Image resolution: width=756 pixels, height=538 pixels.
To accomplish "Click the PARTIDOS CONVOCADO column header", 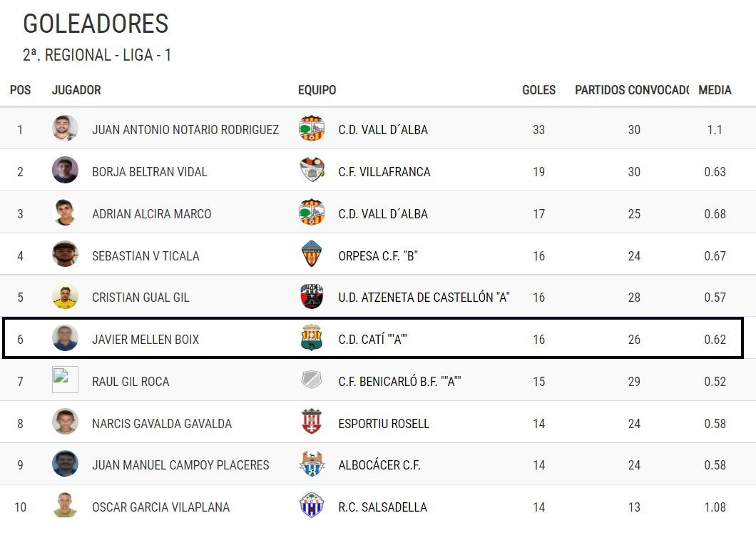I will [632, 90].
